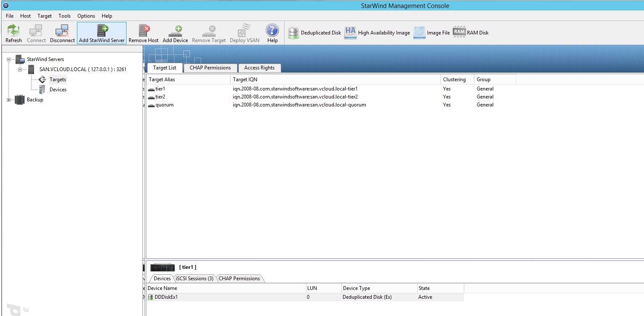Select Targets in the server tree
644x316 pixels.
pos(58,80)
